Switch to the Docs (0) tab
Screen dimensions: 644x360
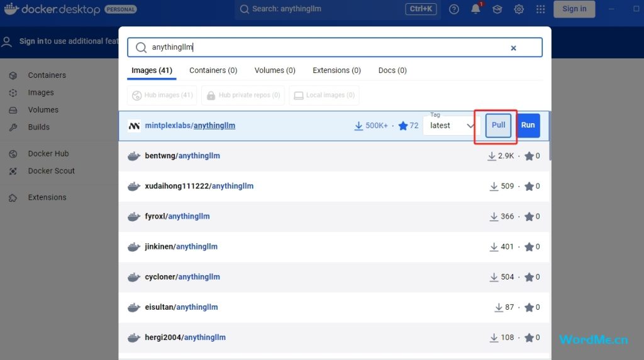click(x=392, y=70)
